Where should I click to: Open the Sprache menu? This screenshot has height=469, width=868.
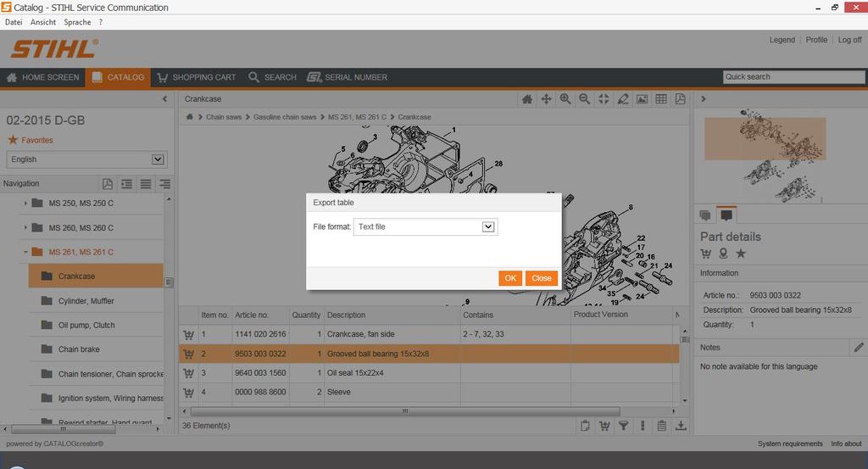coord(77,22)
